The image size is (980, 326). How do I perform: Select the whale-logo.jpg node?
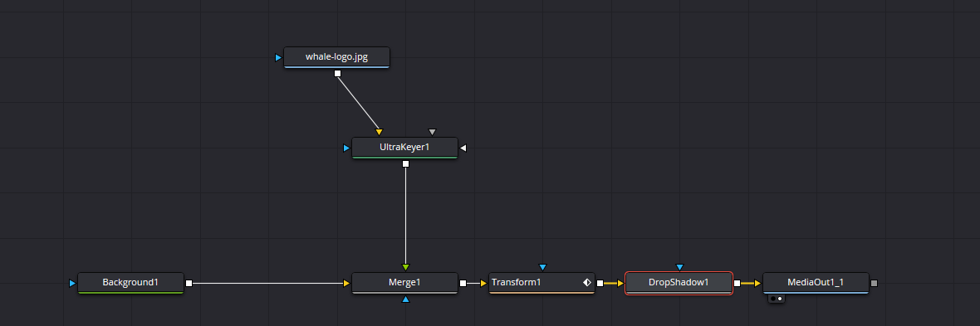[337, 57]
